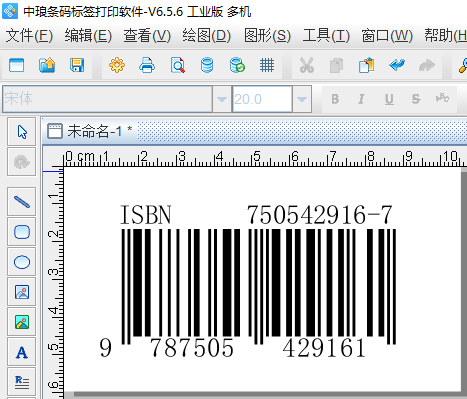The height and width of the screenshot is (399, 467).
Task: Open document settings via the gear icon
Action: pos(117,65)
